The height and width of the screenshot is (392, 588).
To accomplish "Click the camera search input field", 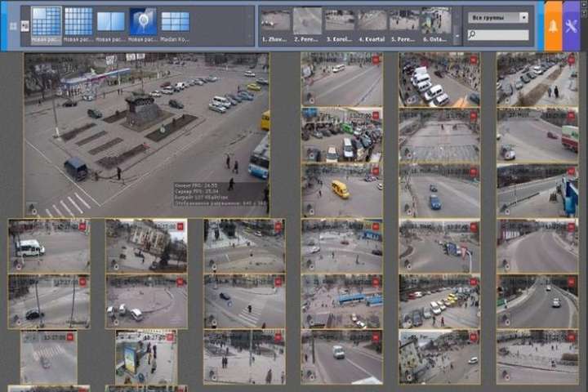I will point(501,35).
